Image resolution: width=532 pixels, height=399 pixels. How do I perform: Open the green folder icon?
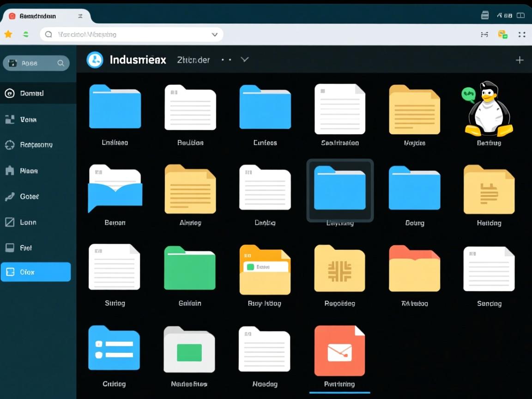(190, 268)
